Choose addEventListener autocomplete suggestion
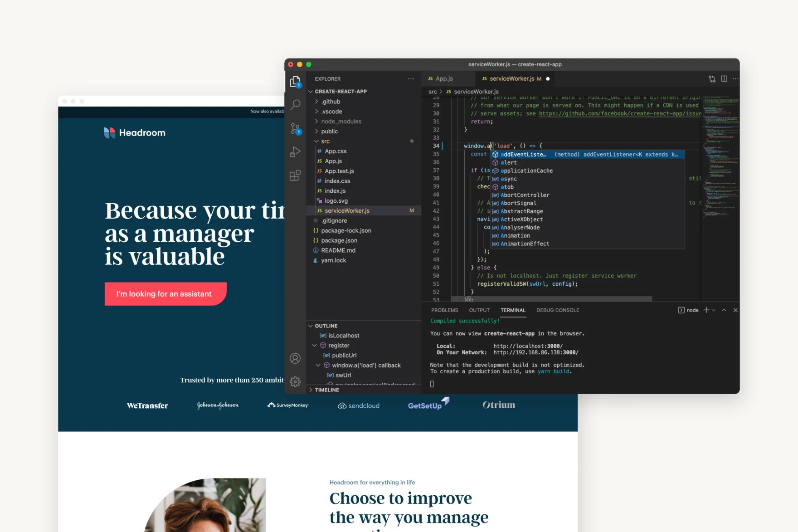Image resolution: width=798 pixels, height=532 pixels. [588, 155]
